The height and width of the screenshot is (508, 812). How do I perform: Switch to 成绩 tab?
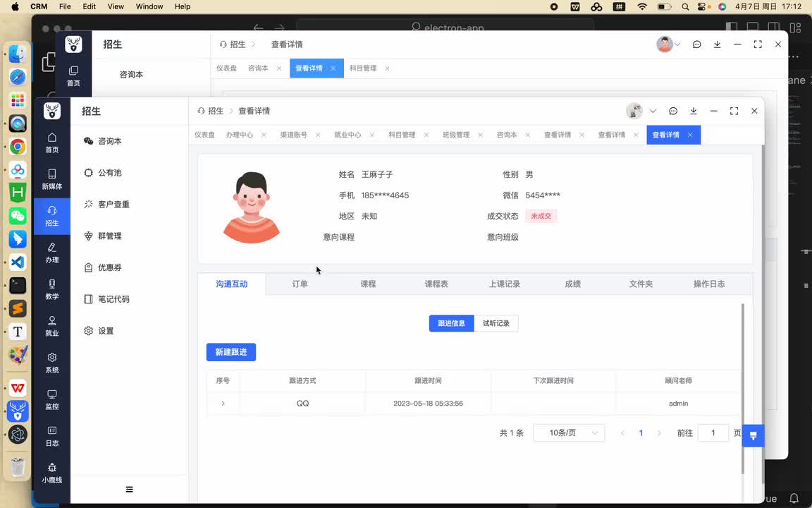coord(573,284)
